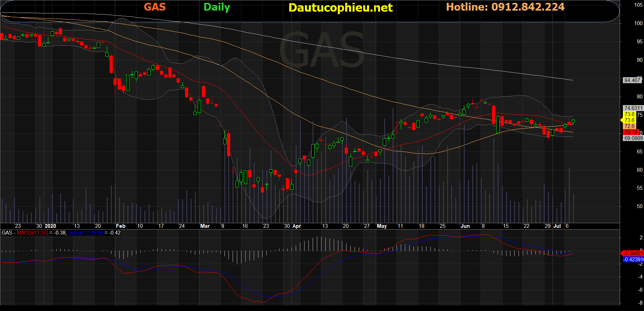
Task: Click the -6 MACD axis label
Action: (x=640, y=290)
